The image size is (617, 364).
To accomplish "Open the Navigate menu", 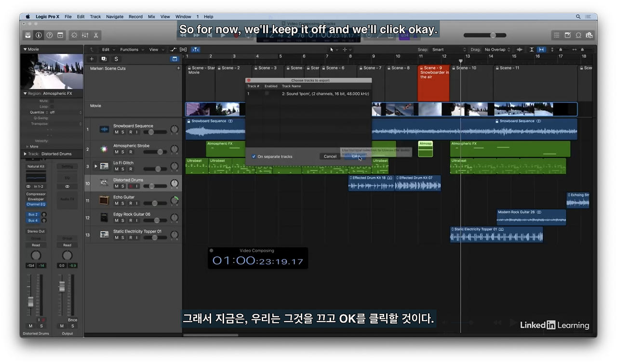I will point(115,16).
